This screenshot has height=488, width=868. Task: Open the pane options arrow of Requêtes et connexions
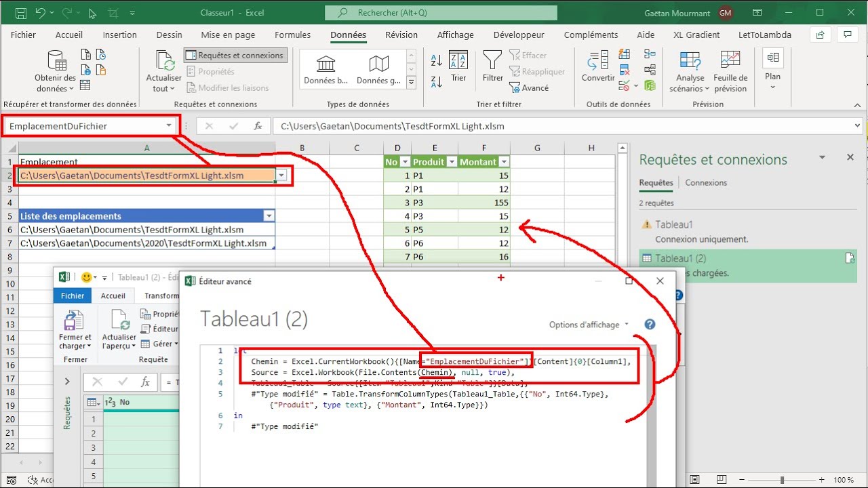click(x=823, y=157)
